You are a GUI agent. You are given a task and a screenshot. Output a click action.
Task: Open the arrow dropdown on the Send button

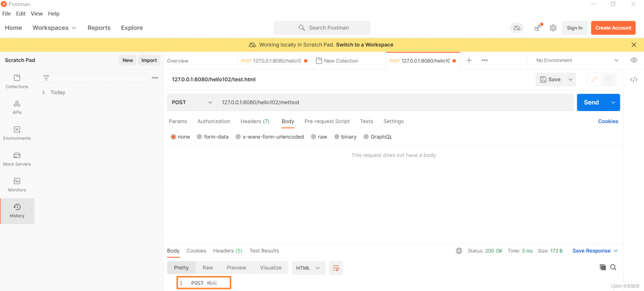pos(613,103)
